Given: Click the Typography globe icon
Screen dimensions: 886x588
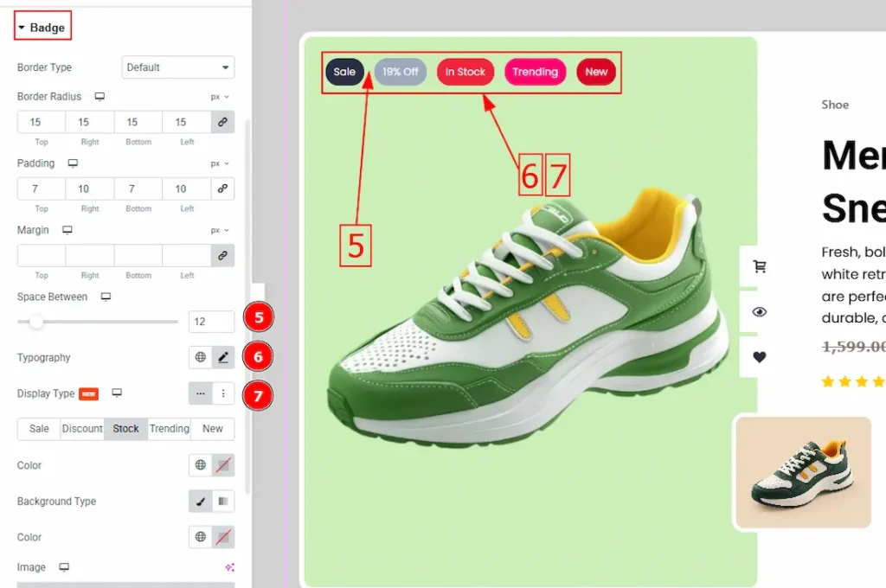Looking at the screenshot, I should point(201,357).
